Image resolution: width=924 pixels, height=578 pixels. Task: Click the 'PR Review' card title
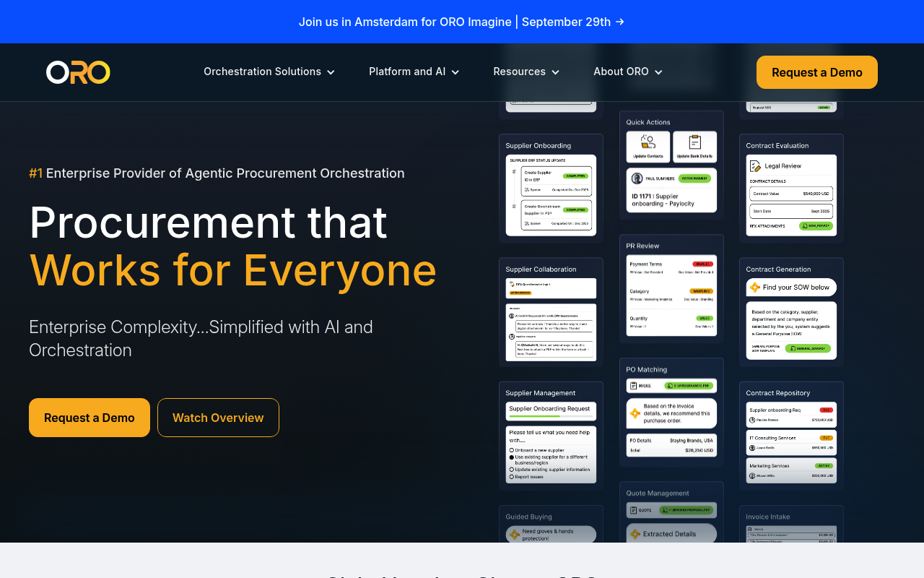pos(642,246)
